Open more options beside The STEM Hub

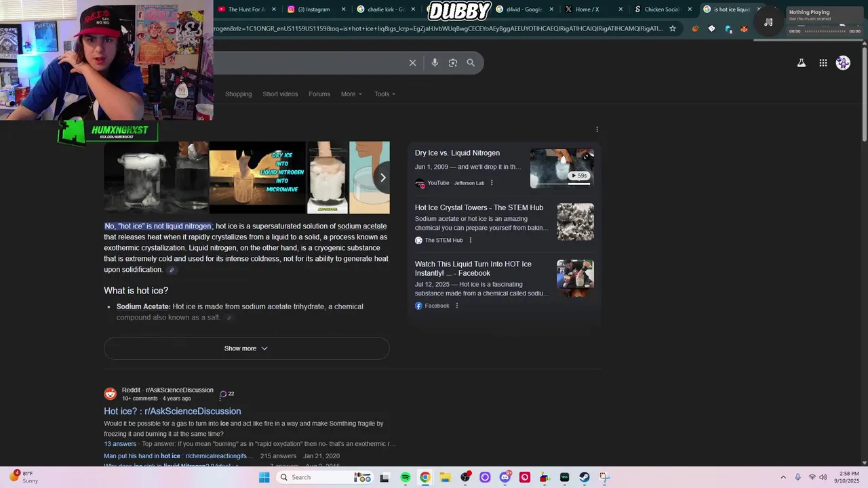click(470, 240)
